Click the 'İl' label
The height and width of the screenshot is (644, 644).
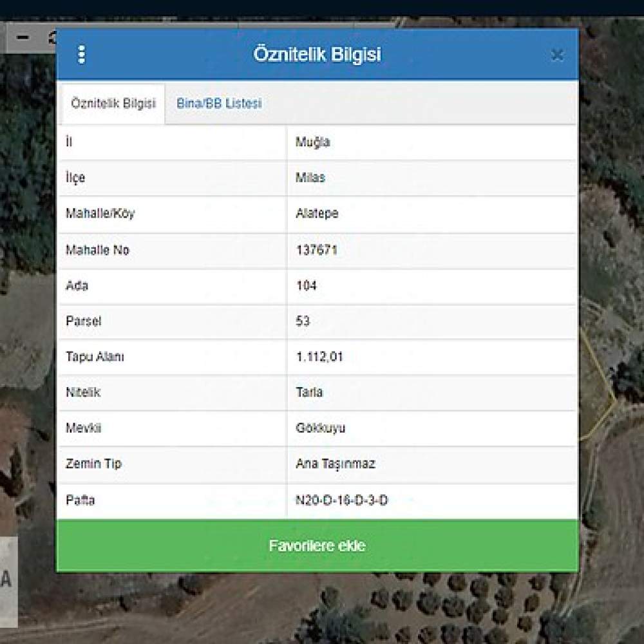pyautogui.click(x=69, y=142)
